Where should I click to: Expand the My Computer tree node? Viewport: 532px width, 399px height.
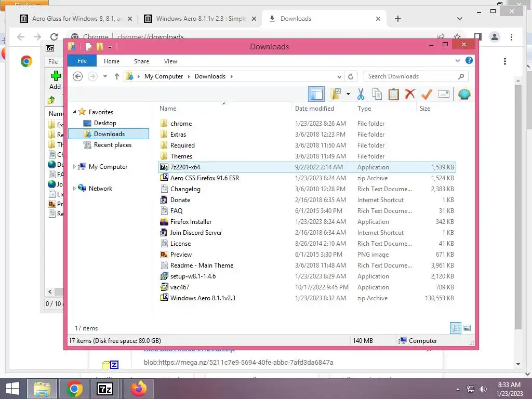(74, 167)
